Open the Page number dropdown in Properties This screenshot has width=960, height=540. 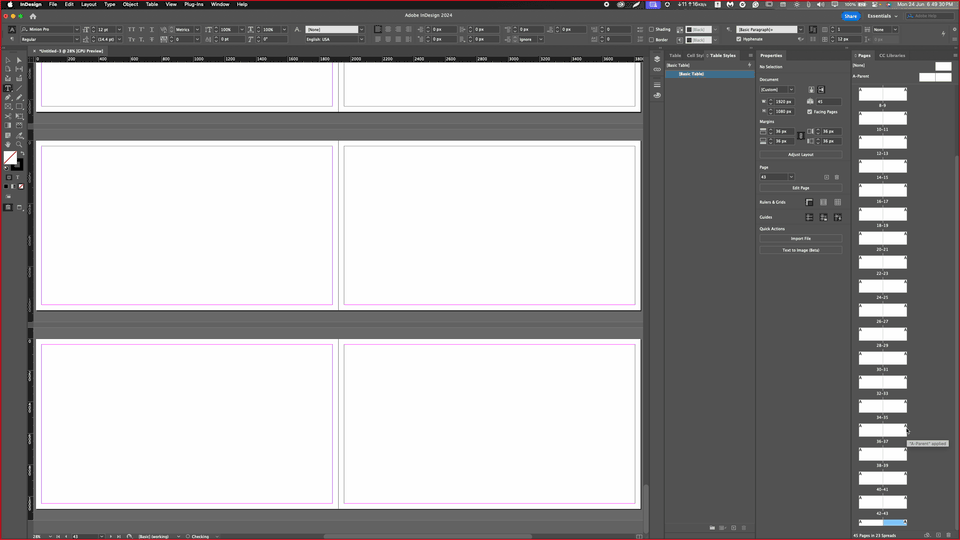click(x=791, y=177)
